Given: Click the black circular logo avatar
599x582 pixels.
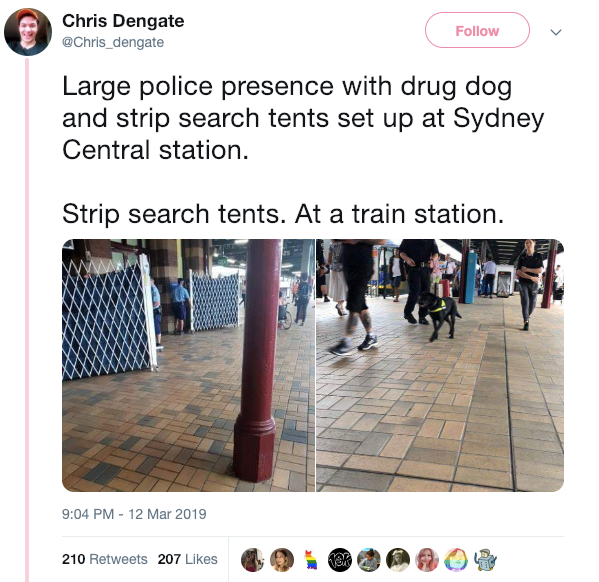Looking at the screenshot, I should [340, 560].
